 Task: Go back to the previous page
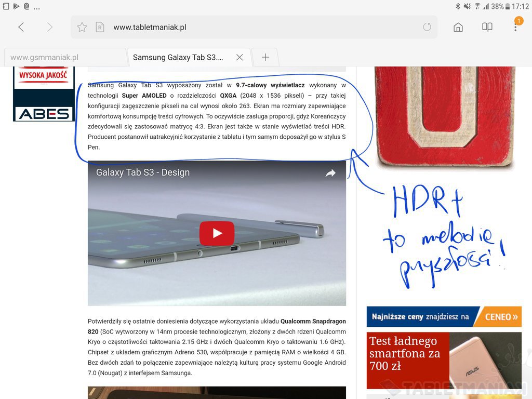(x=21, y=27)
